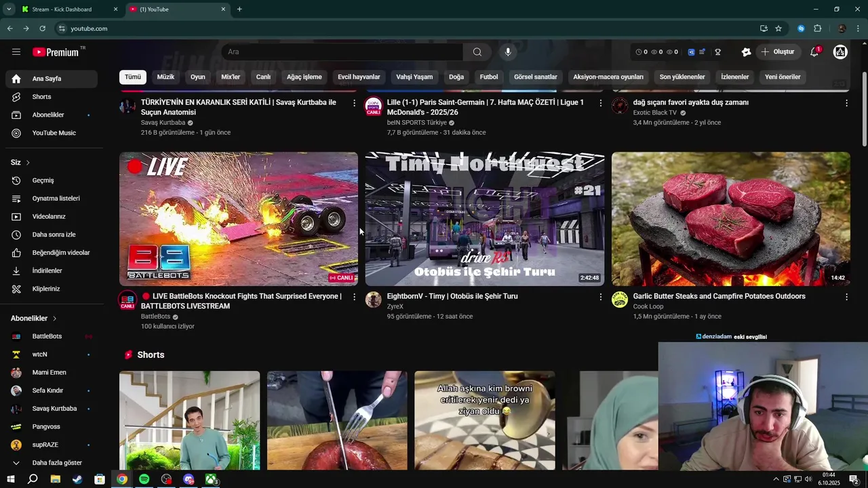Image resolution: width=868 pixels, height=488 pixels.
Task: Click the Oluştur create button
Action: tap(777, 52)
